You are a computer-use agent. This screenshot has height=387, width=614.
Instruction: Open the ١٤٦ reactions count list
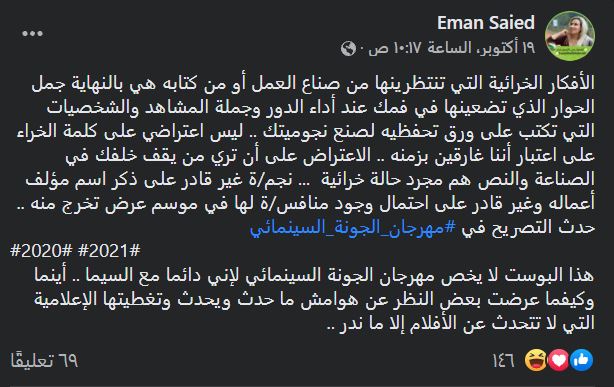coord(503,360)
